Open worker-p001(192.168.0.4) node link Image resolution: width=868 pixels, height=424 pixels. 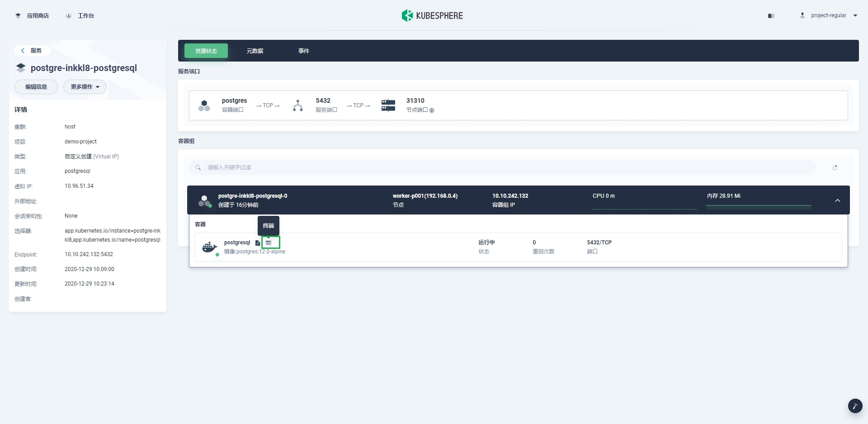click(x=425, y=196)
